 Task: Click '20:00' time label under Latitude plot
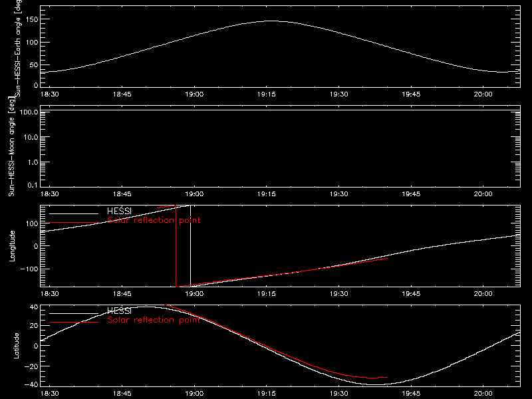point(483,394)
